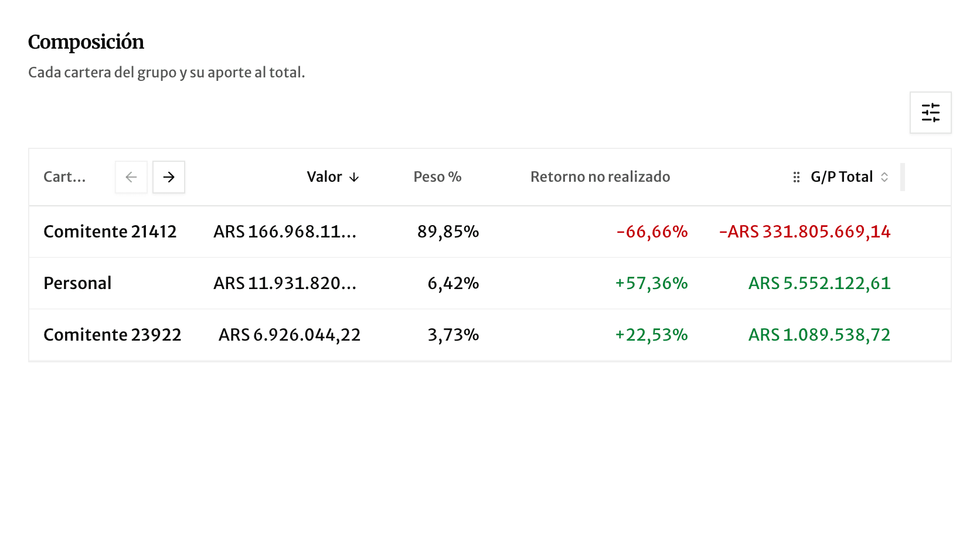Click the Peso % column header
This screenshot has height=557, width=980.
[x=437, y=177]
